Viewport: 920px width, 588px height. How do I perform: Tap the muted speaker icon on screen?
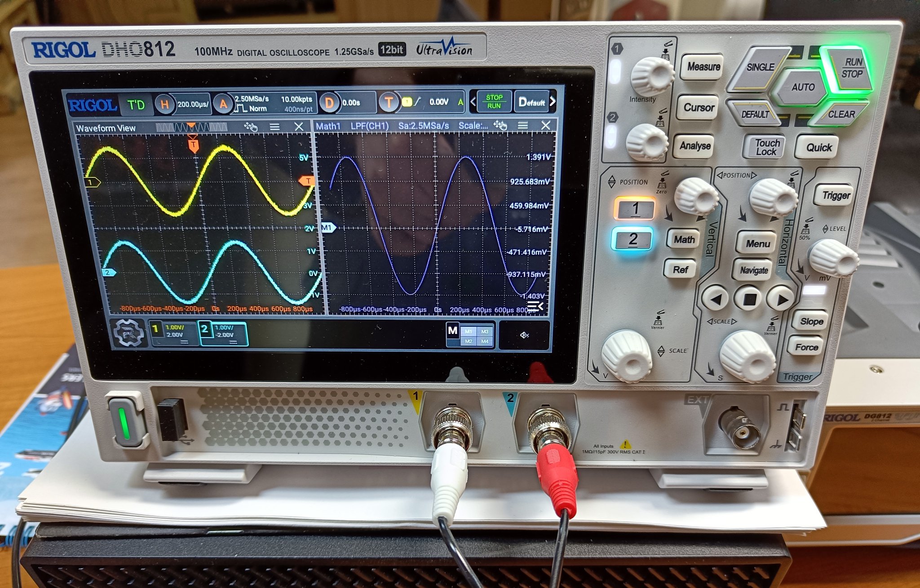524,335
